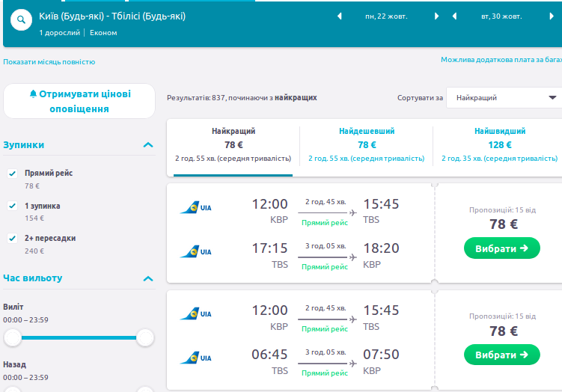Collapse the Час вильоту section

pos(148,278)
